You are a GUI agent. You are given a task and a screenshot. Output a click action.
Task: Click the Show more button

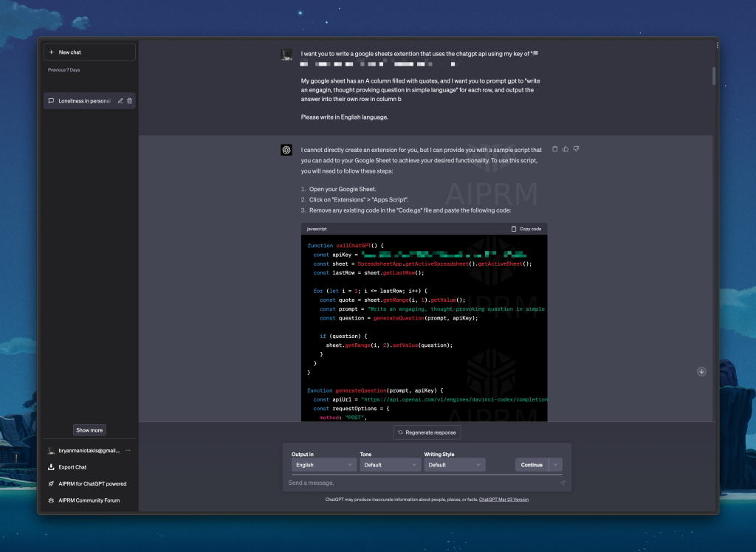(89, 430)
